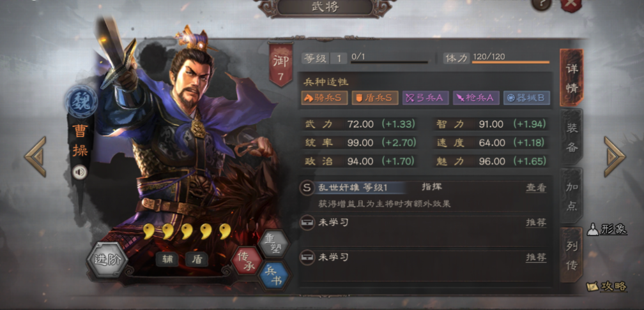Switch to the 列传 biography tab
This screenshot has width=644, height=310.
pyautogui.click(x=571, y=255)
